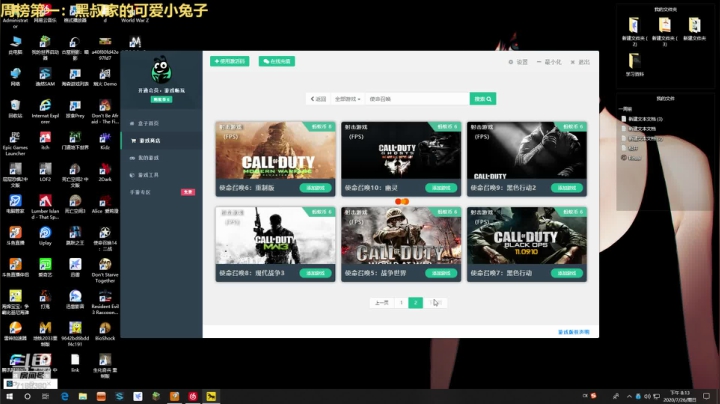Open 设置 with the gear icon
Screen dimensions: 720x404
click(x=518, y=62)
